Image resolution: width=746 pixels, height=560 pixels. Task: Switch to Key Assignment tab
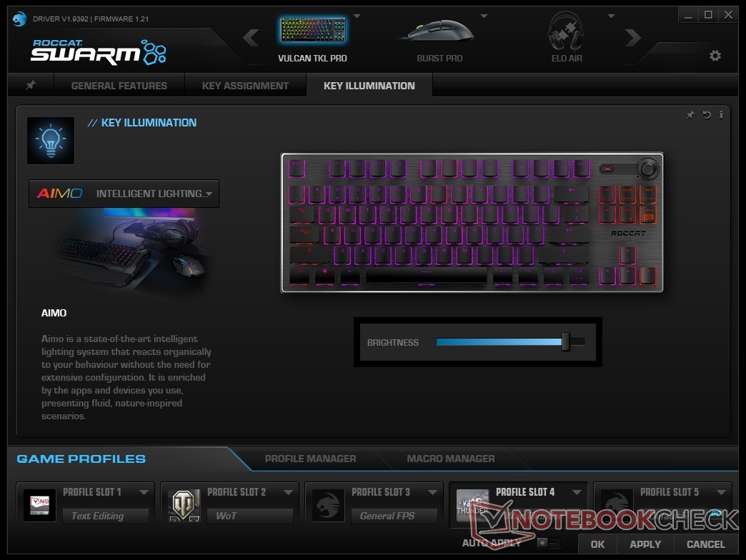pos(245,86)
